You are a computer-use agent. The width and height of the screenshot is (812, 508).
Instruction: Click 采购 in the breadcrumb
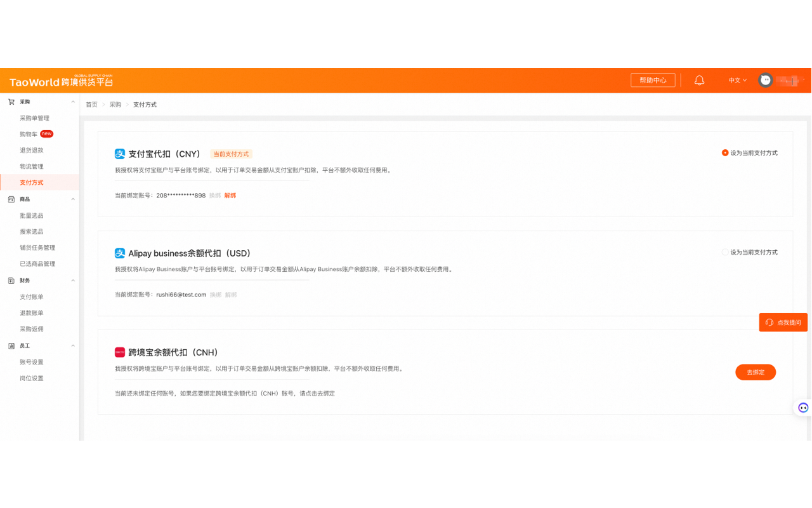tap(115, 105)
